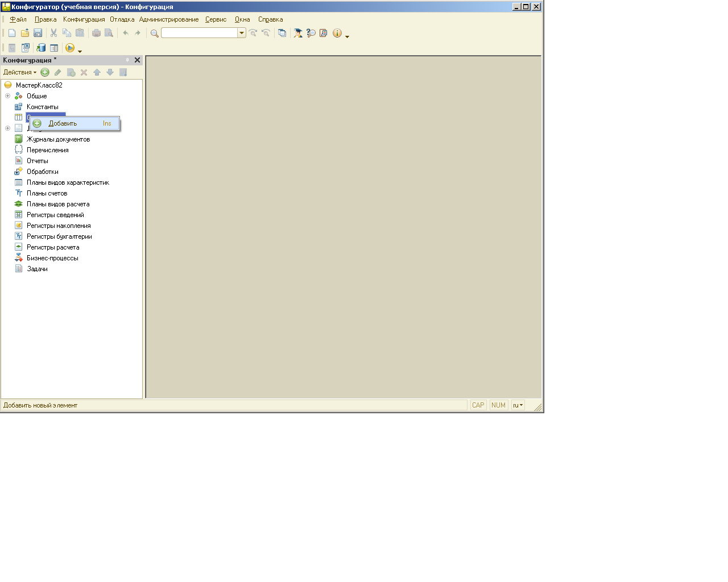The image size is (728, 582).
Task: Open the help contents book icon
Action: (x=324, y=33)
